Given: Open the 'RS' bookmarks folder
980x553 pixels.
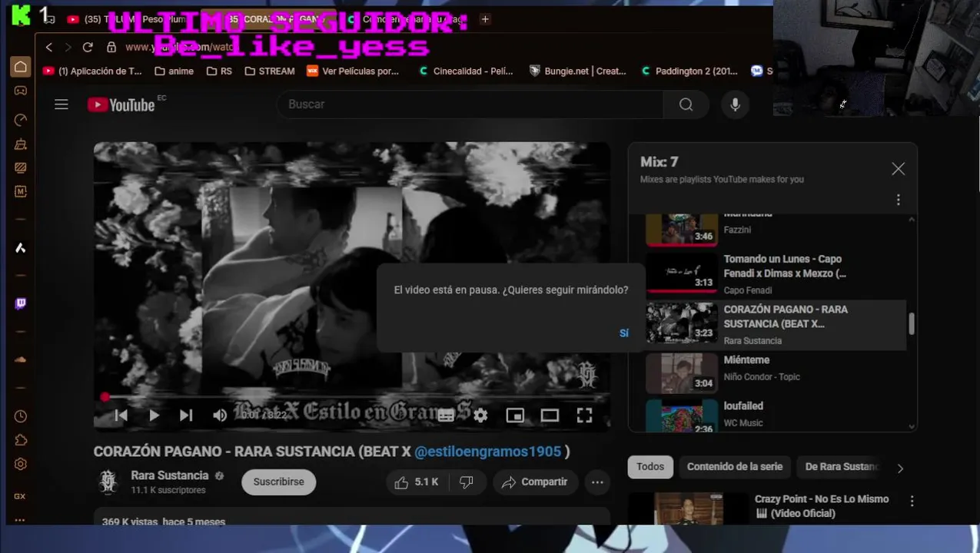Looking at the screenshot, I should [219, 71].
